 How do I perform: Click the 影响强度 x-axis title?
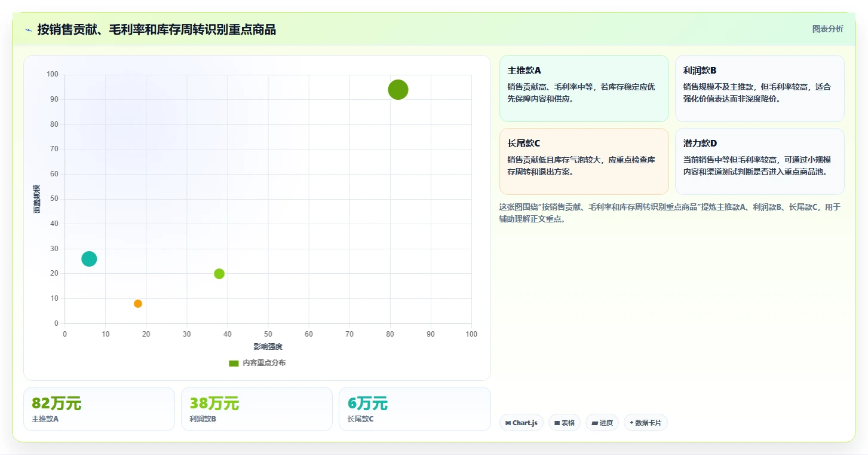(268, 347)
